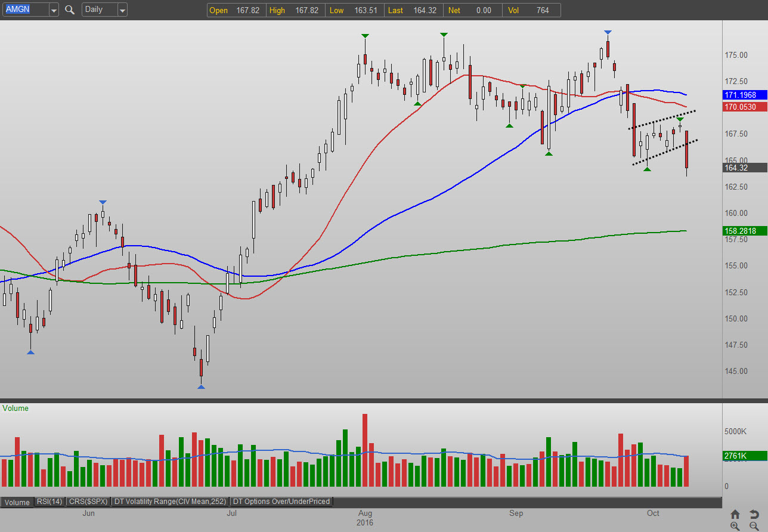768x532 pixels.
Task: Zoom out with the minus magnifier icon
Action: [x=754, y=526]
